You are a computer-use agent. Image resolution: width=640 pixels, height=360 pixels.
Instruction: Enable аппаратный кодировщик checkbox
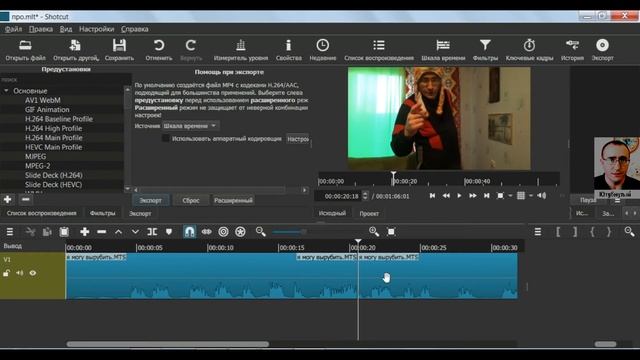point(165,138)
